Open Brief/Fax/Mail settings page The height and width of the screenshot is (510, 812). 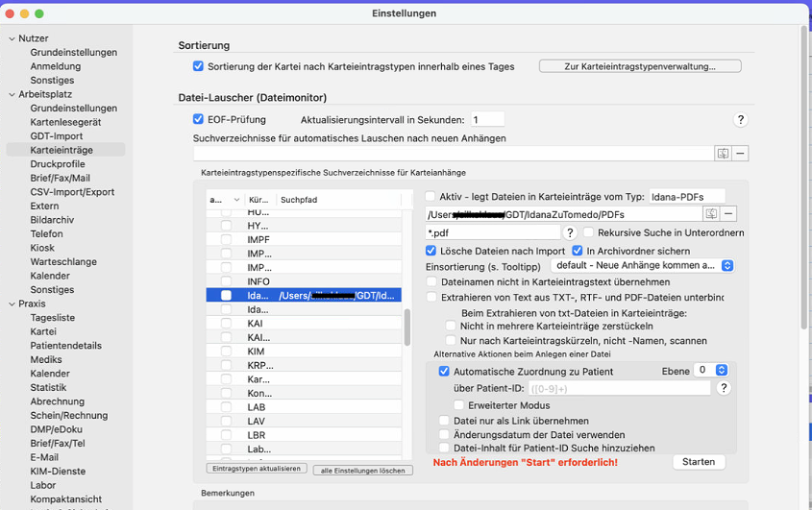tap(61, 178)
